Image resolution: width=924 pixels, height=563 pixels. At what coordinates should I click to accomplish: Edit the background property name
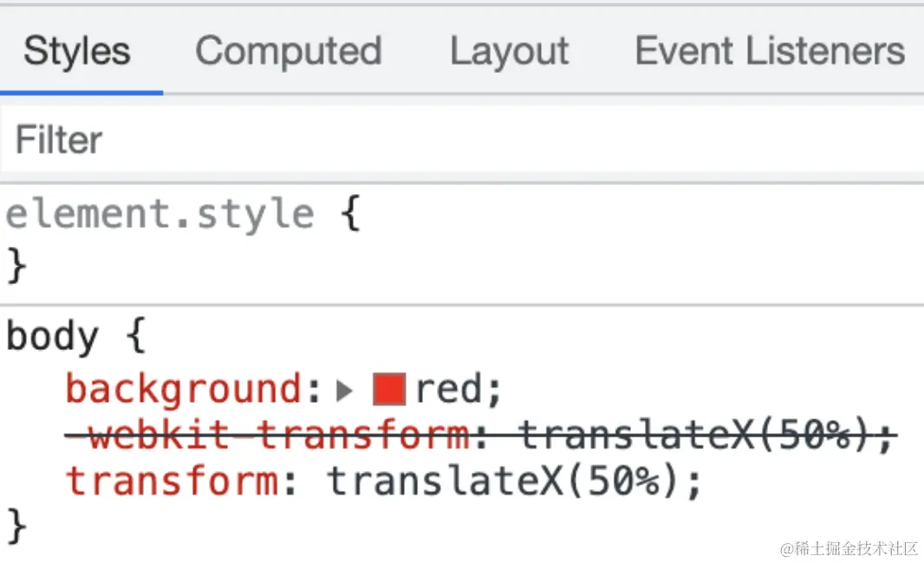(183, 390)
